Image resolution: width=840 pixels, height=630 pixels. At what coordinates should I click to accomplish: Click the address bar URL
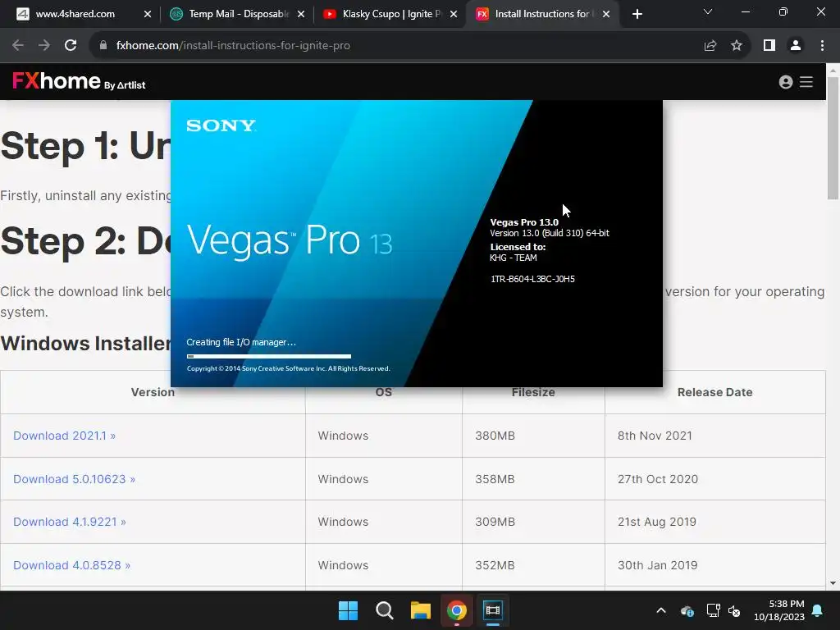pos(233,46)
